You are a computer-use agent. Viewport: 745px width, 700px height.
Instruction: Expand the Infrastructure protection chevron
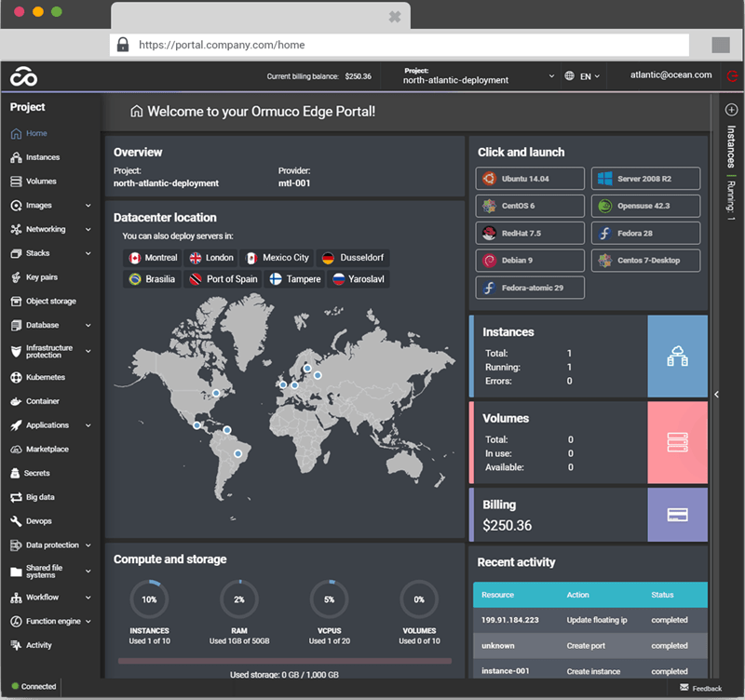click(88, 352)
